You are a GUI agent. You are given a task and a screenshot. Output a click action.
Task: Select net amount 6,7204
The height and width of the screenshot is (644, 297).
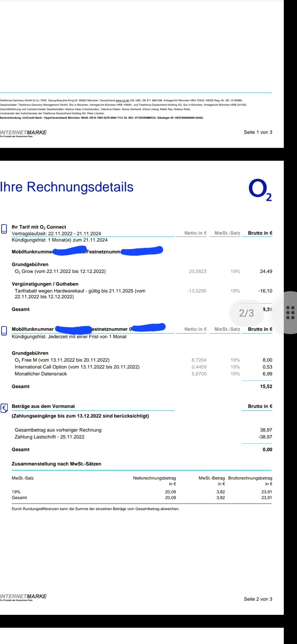(199, 360)
